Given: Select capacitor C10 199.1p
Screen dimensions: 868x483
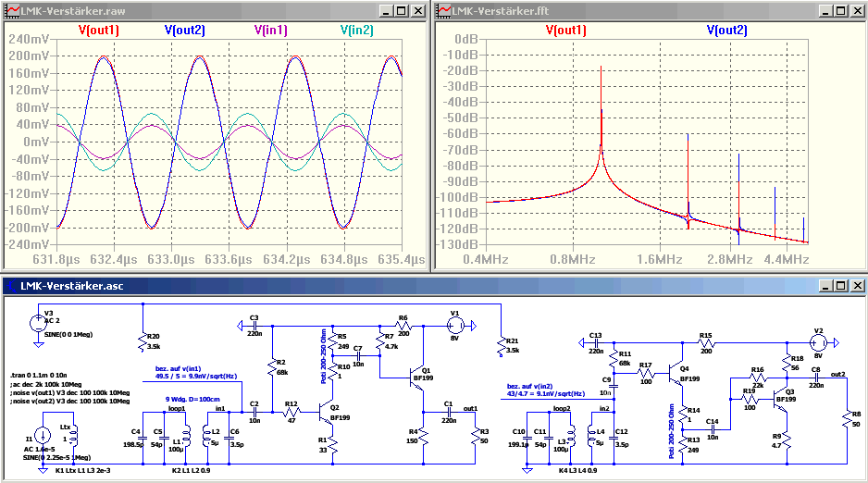Looking at the screenshot, I should (526, 439).
